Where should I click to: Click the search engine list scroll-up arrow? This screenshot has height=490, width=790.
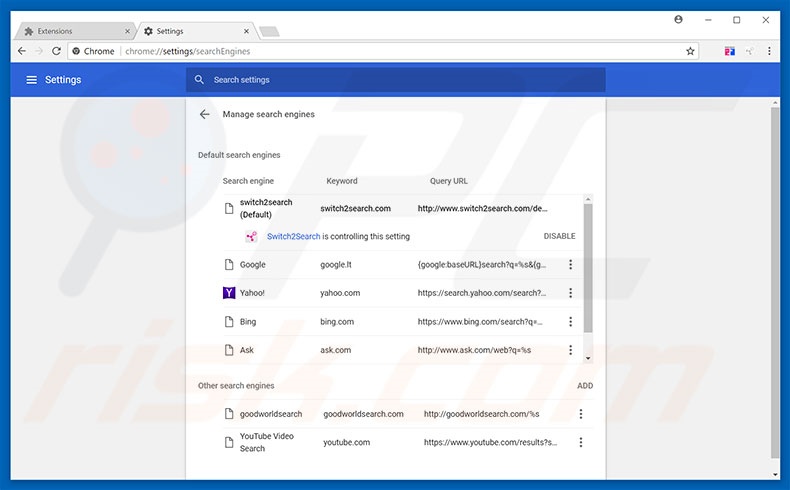tap(588, 199)
